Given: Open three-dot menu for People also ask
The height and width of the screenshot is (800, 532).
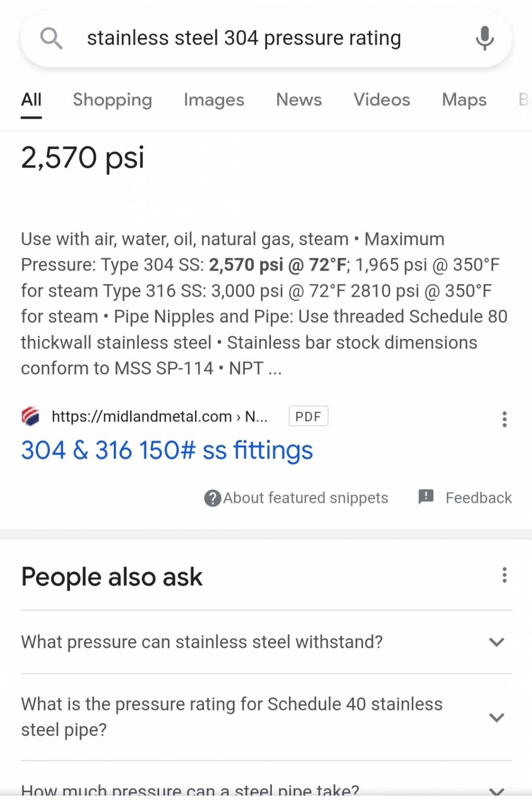Looking at the screenshot, I should pyautogui.click(x=504, y=575).
